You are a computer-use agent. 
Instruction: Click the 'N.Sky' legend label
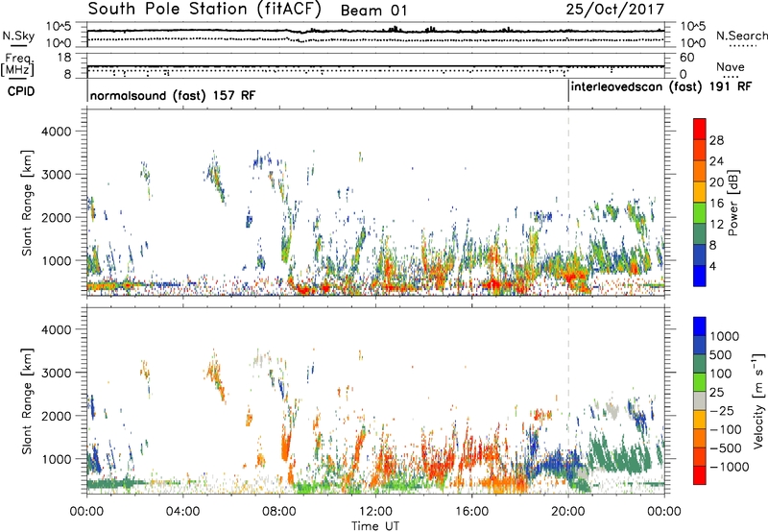point(18,36)
